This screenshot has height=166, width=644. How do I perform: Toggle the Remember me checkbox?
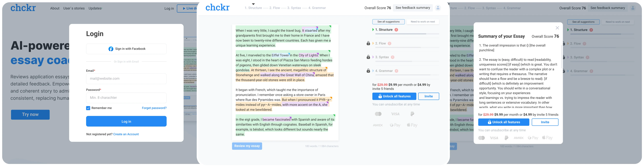pos(88,108)
